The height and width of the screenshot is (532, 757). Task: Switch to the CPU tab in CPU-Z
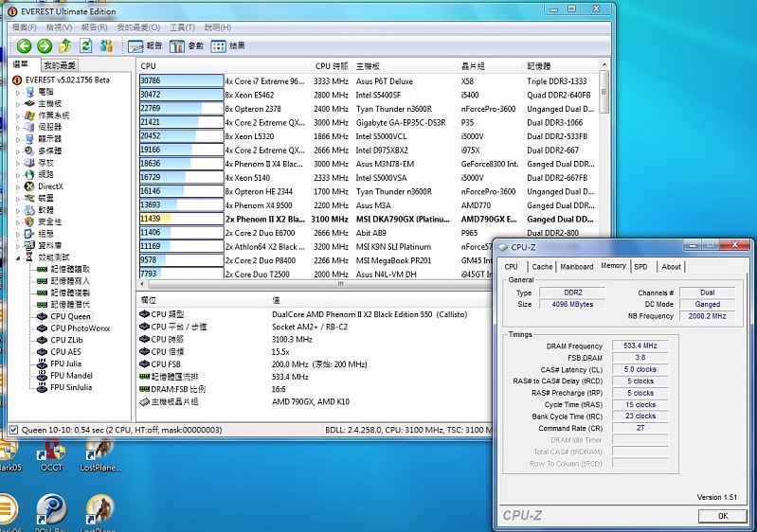512,267
